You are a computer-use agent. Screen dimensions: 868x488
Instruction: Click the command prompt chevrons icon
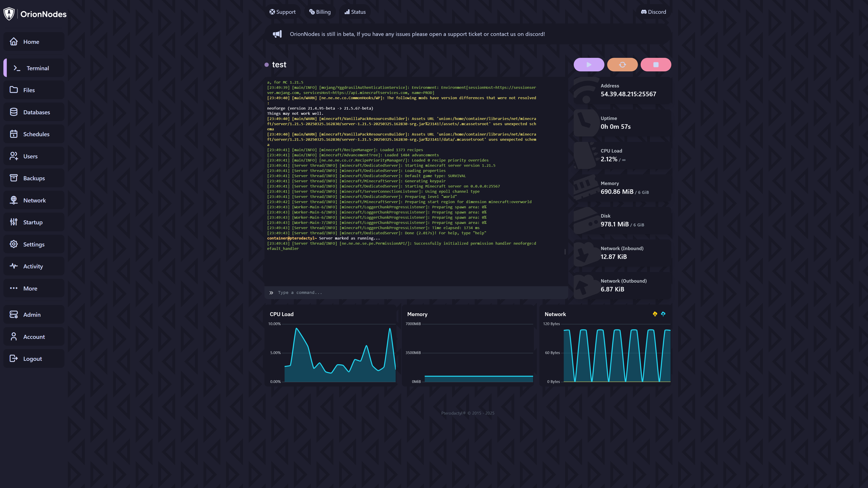point(271,293)
